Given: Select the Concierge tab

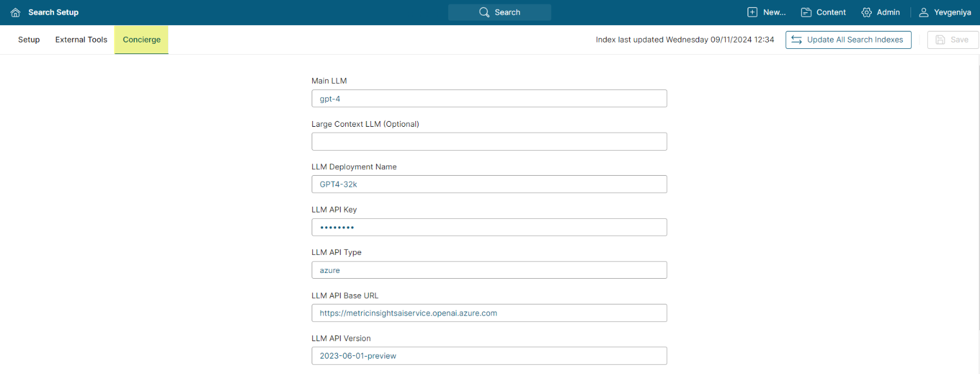Looking at the screenshot, I should click(x=142, y=40).
